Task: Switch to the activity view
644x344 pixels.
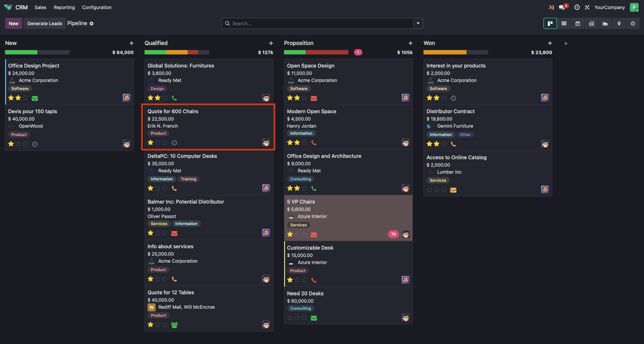Action: coord(633,24)
